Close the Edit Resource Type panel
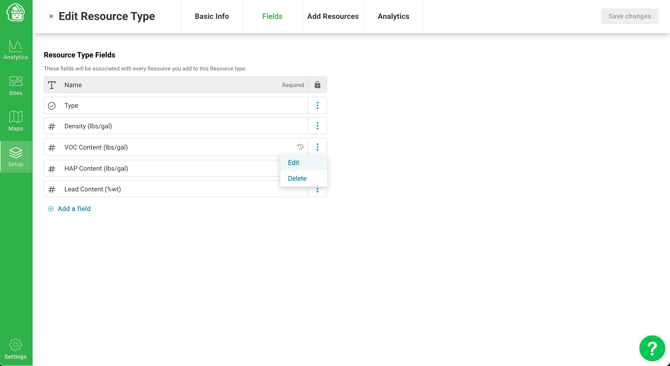The image size is (670, 366). point(51,16)
